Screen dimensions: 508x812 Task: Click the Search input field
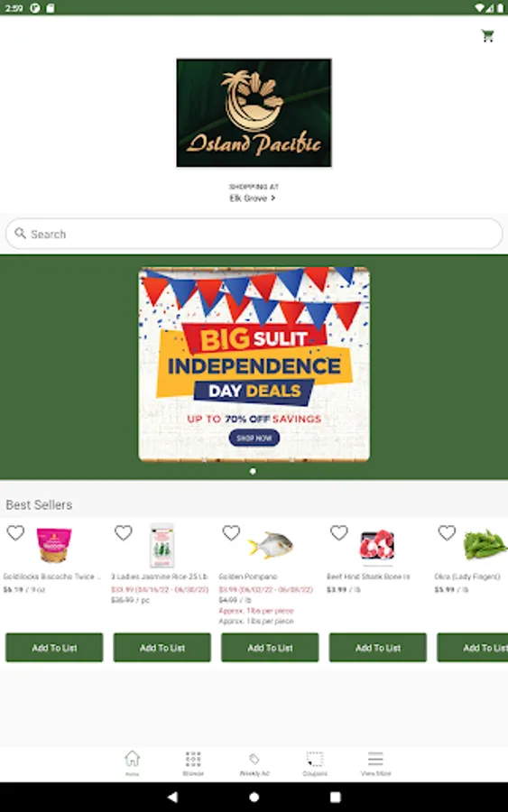point(254,234)
